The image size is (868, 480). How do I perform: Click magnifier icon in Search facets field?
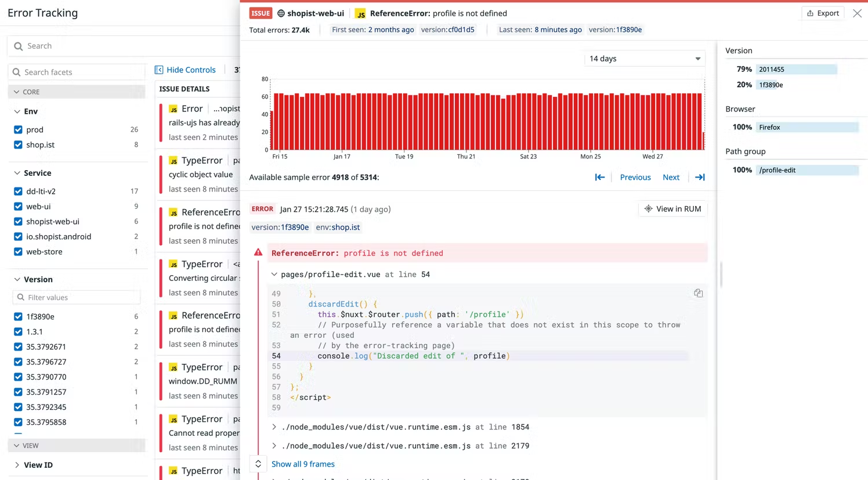click(16, 72)
